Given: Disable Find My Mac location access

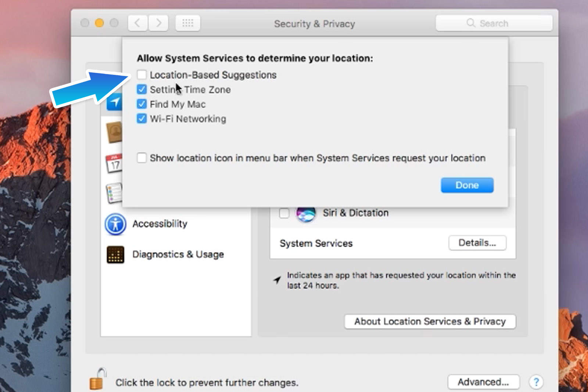Looking at the screenshot, I should [x=142, y=104].
